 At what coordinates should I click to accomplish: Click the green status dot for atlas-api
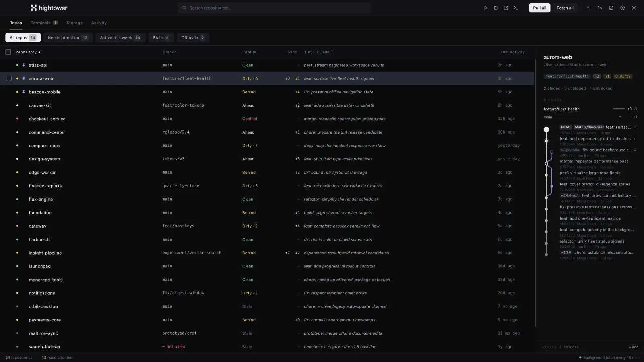pos(17,65)
